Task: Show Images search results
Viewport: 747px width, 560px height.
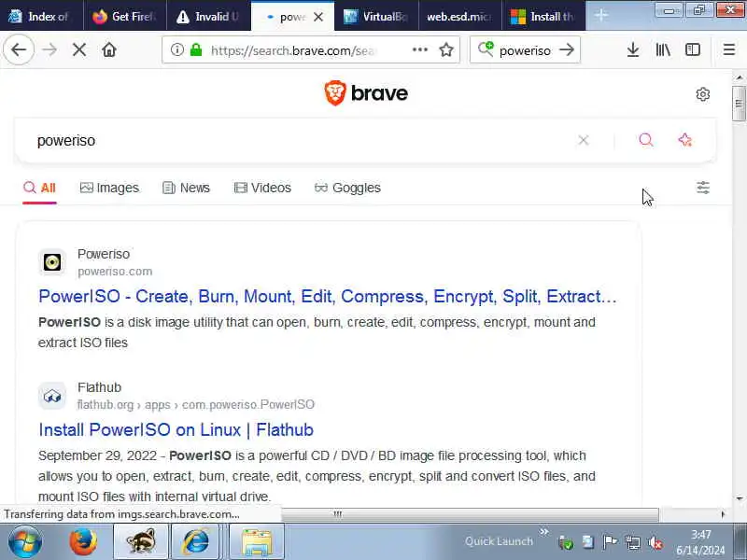Action: [x=109, y=188]
